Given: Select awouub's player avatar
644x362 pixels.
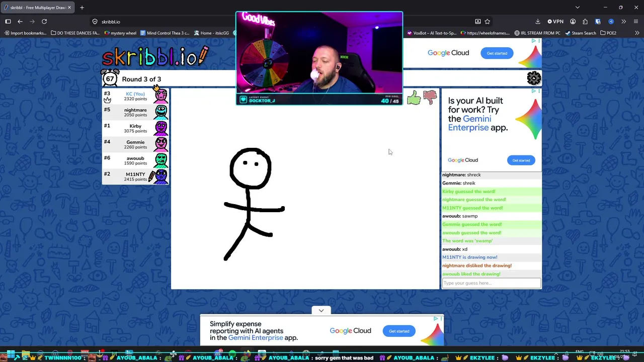Looking at the screenshot, I should (x=161, y=160).
